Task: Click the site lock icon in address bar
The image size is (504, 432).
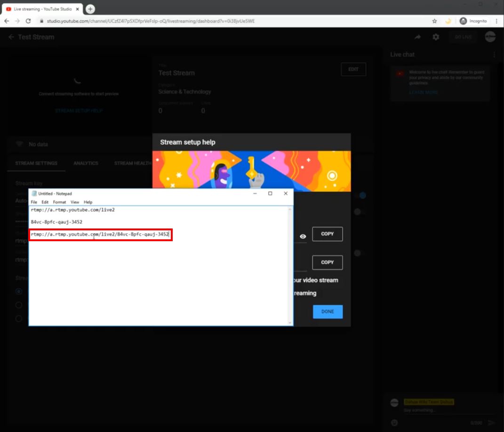Action: click(x=41, y=21)
